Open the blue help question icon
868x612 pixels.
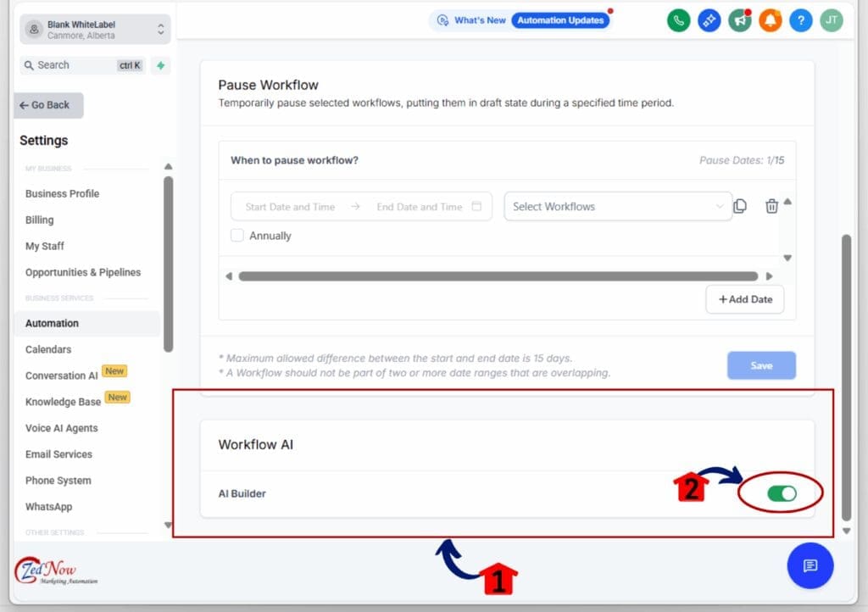(800, 20)
